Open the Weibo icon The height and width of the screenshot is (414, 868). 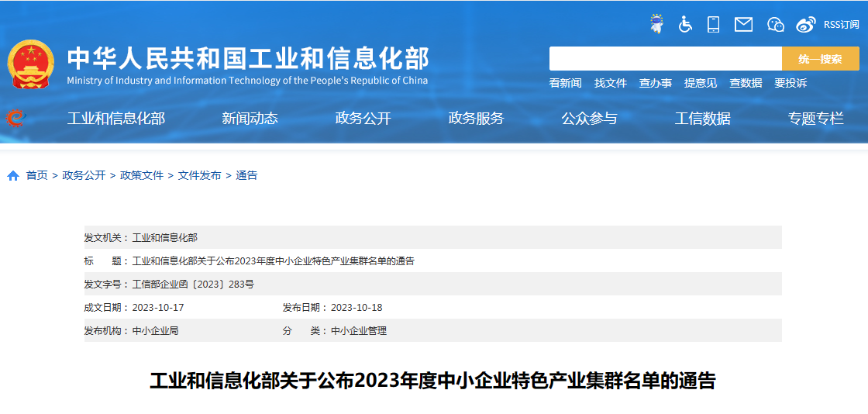click(806, 25)
